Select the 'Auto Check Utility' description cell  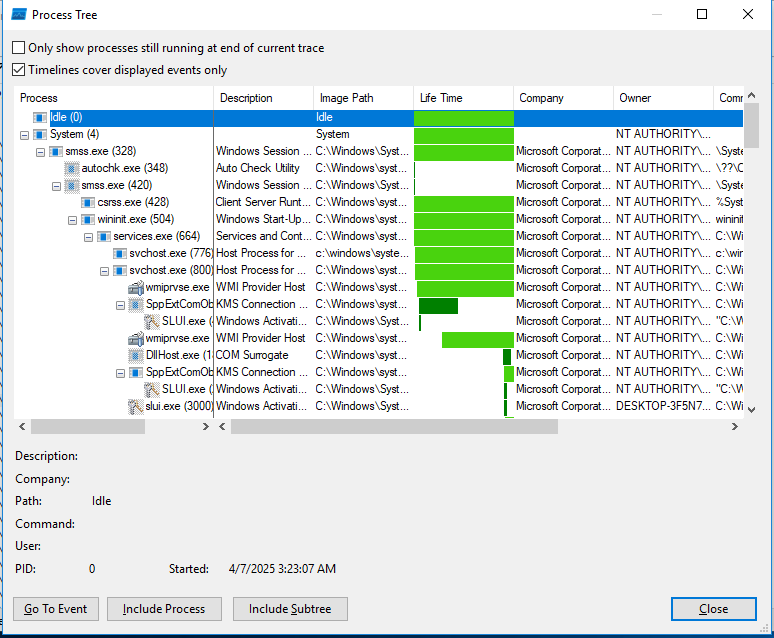264,168
